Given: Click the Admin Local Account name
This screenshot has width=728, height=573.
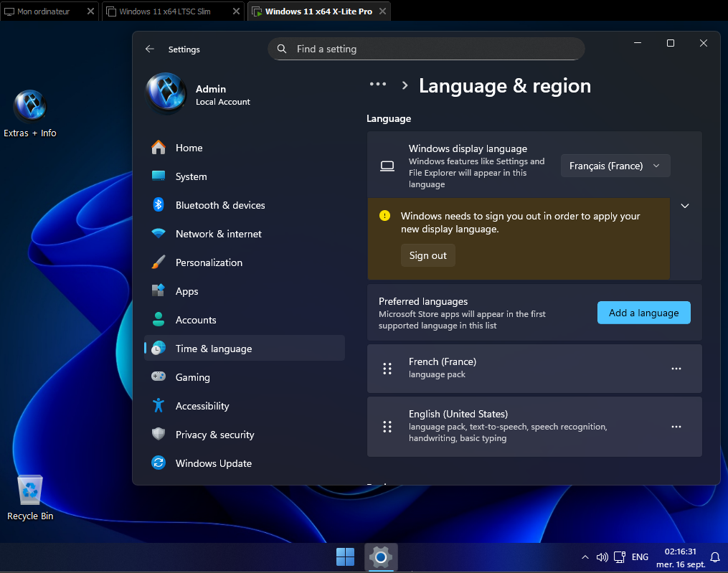Looking at the screenshot, I should pyautogui.click(x=222, y=95).
